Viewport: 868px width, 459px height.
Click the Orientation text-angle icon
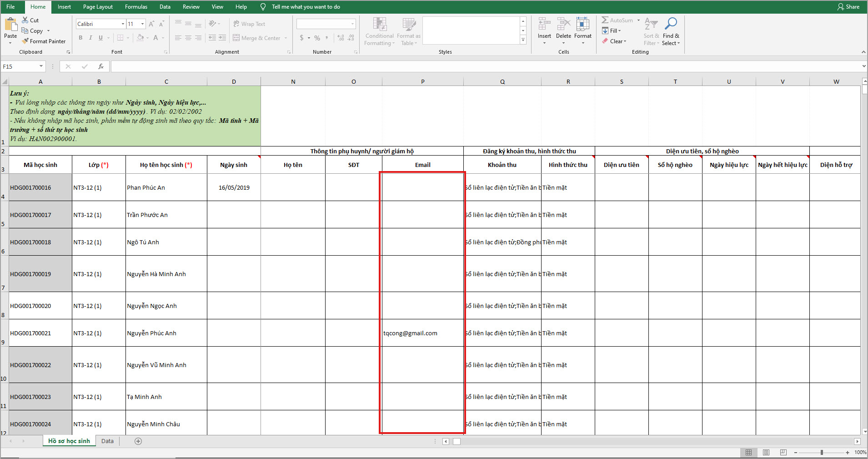pos(212,24)
